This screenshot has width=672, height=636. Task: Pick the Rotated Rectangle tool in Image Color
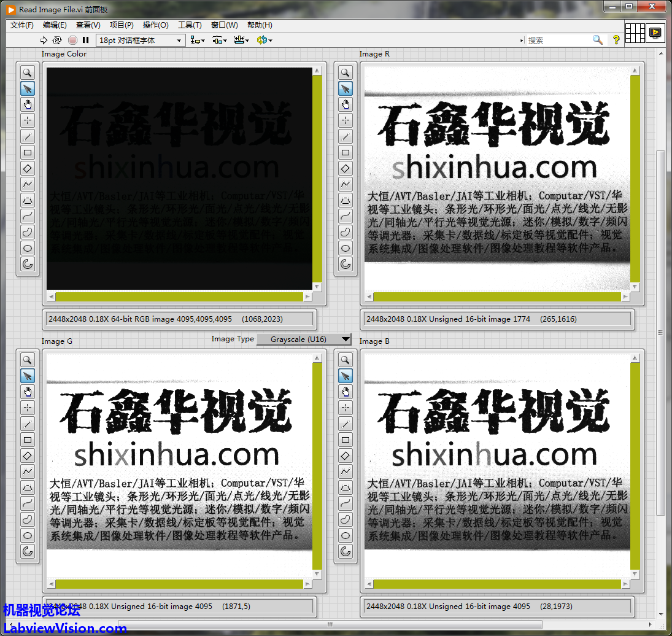click(28, 168)
